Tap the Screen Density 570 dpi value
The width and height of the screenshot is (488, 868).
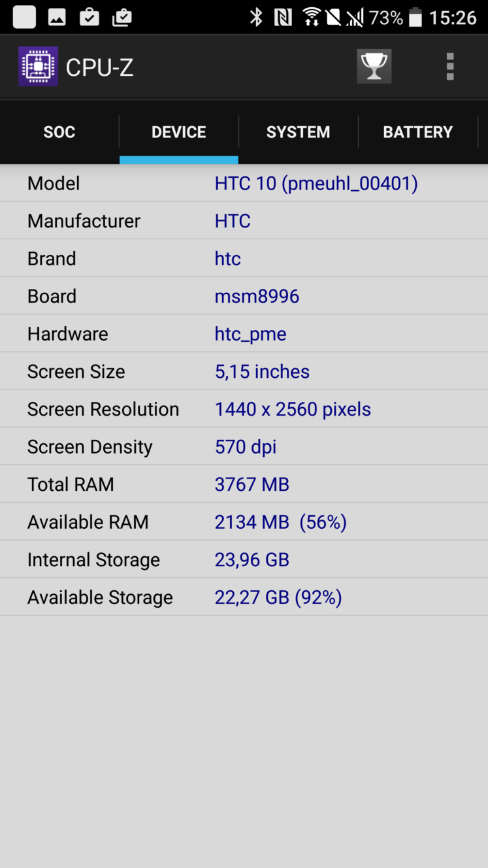[x=246, y=447]
